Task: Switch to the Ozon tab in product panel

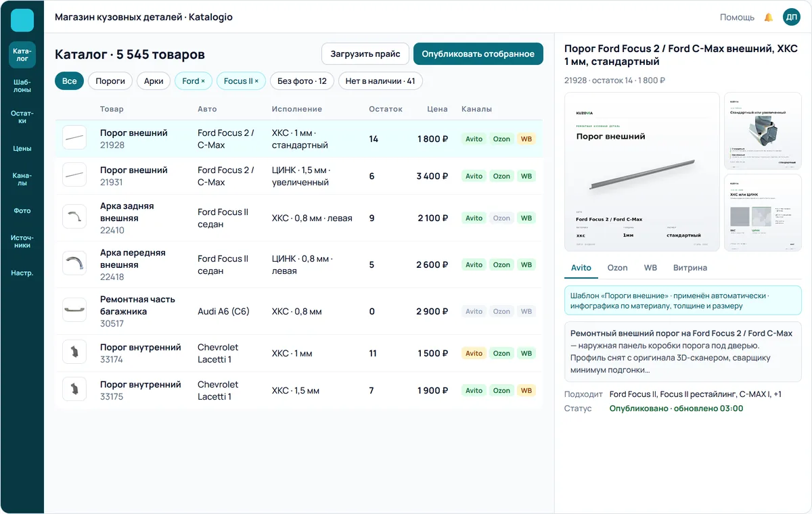Action: coord(617,268)
